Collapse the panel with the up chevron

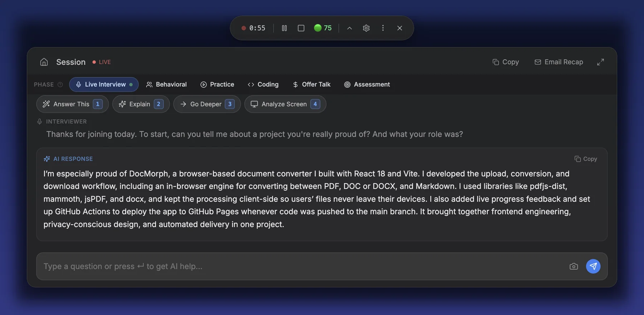pyautogui.click(x=350, y=28)
